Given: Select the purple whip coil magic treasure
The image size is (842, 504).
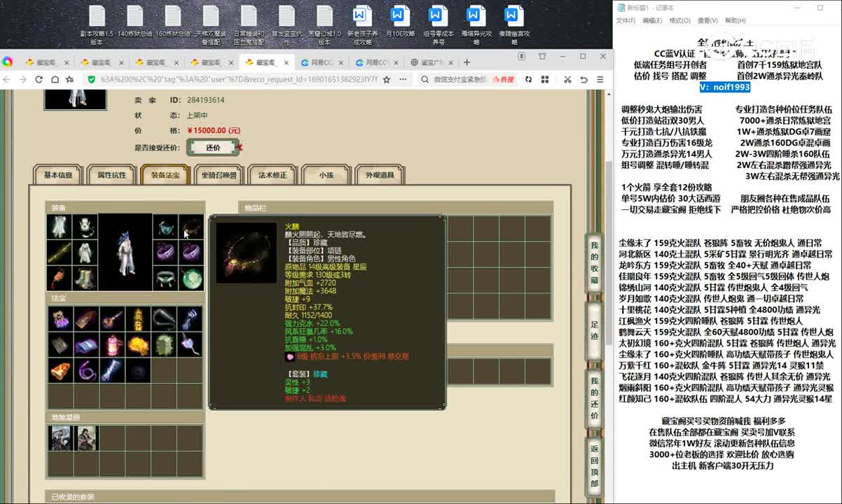Looking at the screenshot, I should pos(85,370).
